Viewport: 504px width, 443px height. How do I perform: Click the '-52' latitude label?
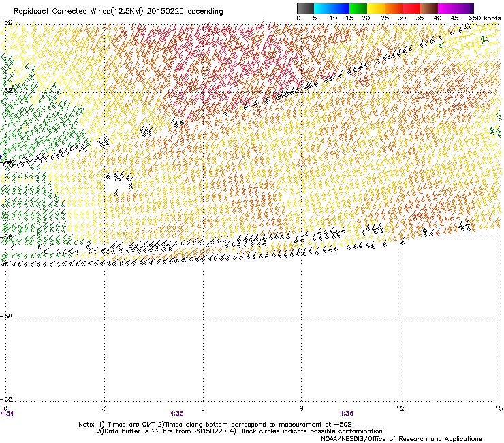tap(6, 91)
